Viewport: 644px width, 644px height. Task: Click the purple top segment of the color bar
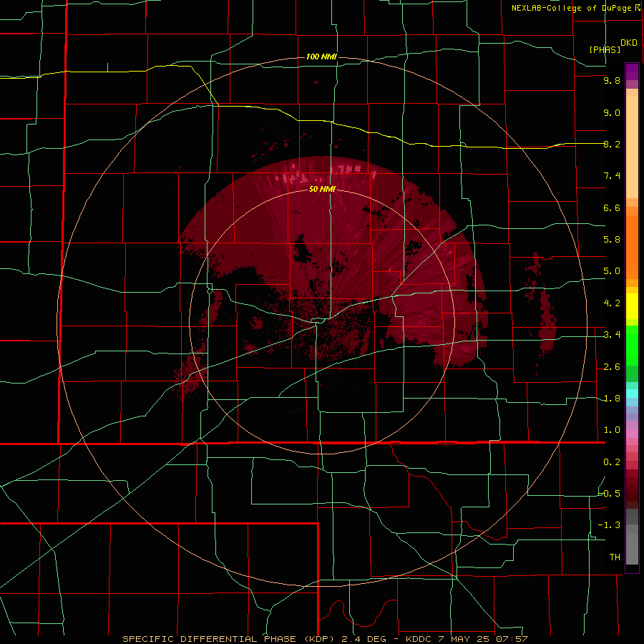632,72
